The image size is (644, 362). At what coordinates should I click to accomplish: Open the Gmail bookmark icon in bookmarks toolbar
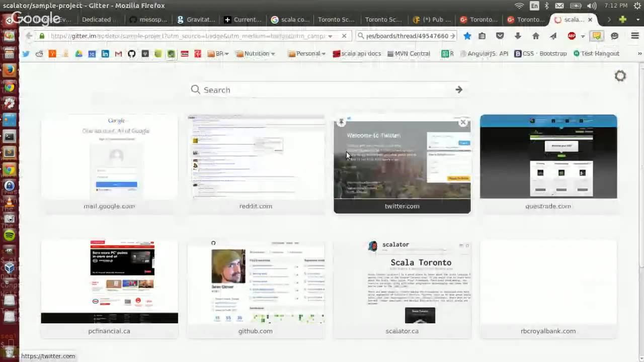[118, 53]
